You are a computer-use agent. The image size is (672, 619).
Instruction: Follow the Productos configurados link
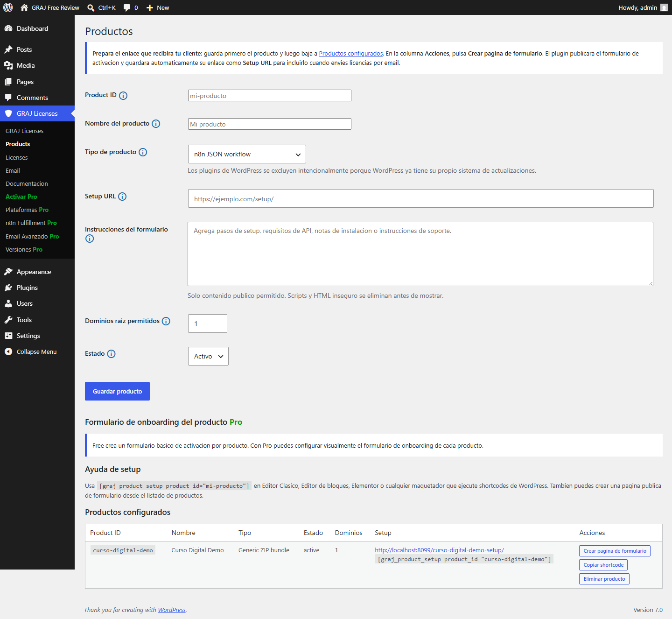click(351, 54)
